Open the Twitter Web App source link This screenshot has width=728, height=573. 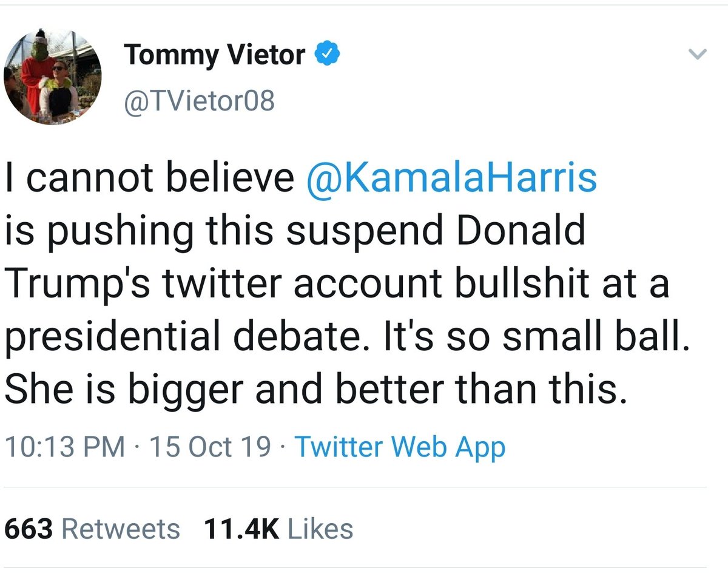(399, 448)
